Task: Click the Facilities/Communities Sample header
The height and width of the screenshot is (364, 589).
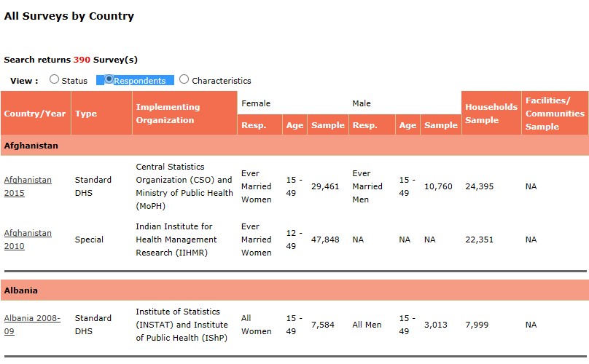Action: 554,114
